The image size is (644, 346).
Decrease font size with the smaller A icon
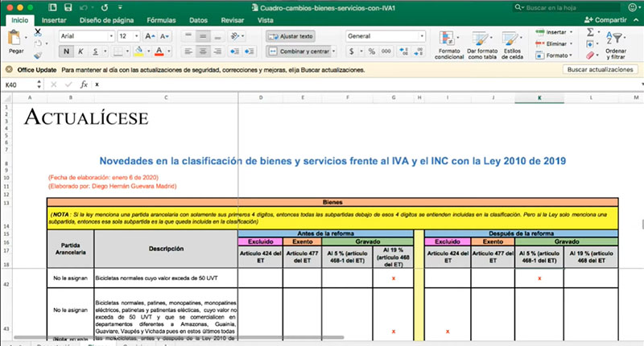pos(164,36)
